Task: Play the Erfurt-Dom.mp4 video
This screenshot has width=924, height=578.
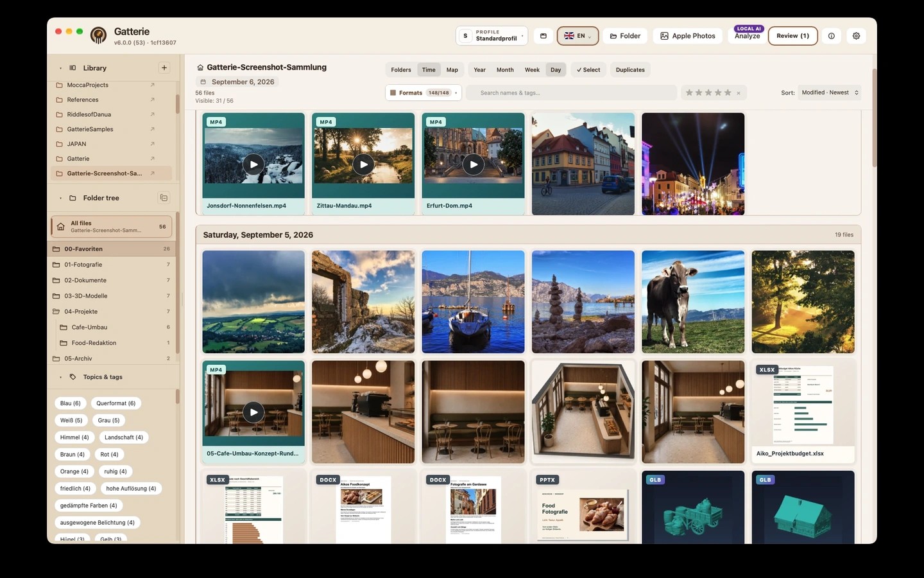Action: [x=474, y=164]
